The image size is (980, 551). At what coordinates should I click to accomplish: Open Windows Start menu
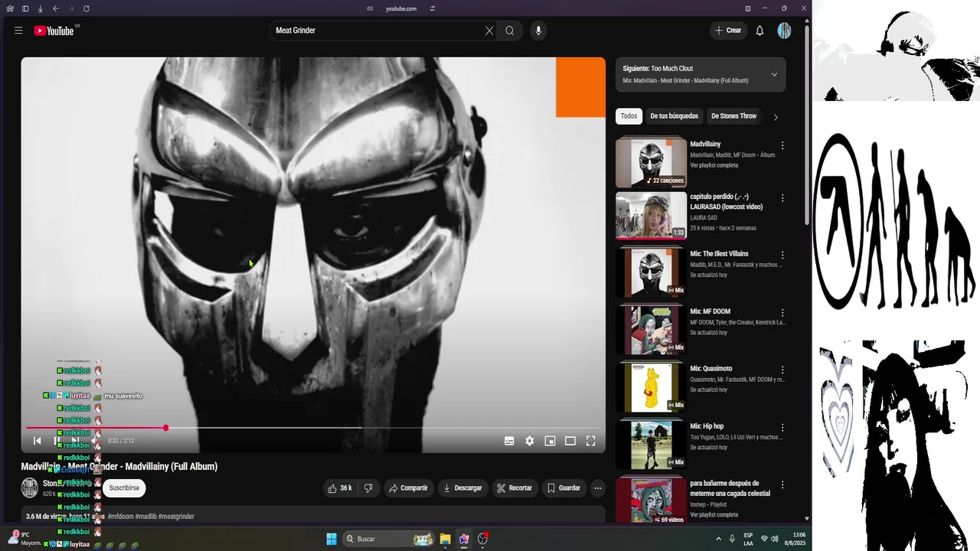[x=332, y=539]
